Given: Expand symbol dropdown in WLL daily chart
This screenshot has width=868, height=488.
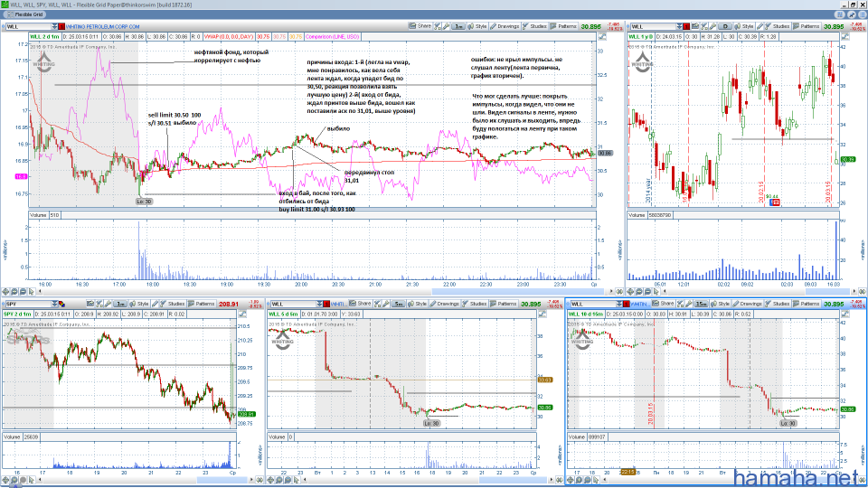Looking at the screenshot, I should click(x=679, y=26).
